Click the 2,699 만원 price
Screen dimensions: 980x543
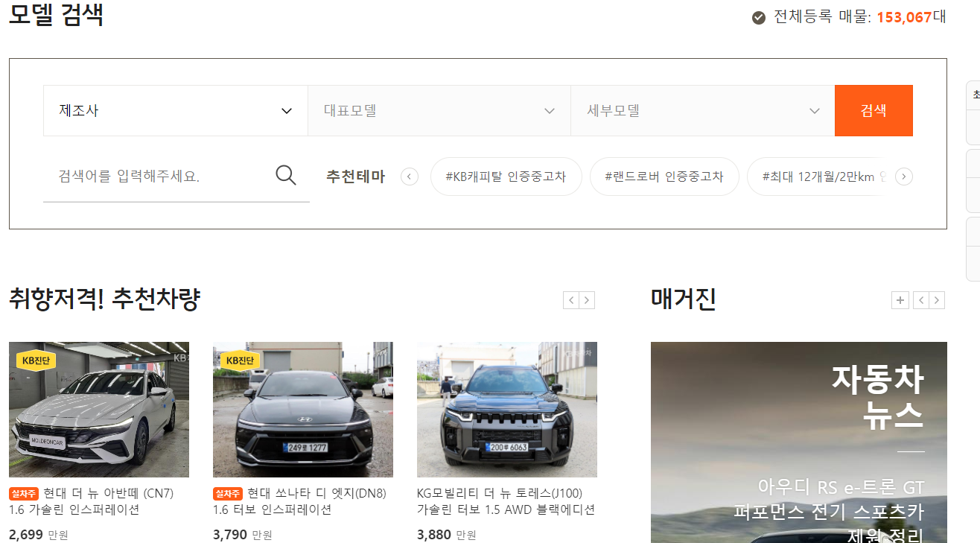39,535
